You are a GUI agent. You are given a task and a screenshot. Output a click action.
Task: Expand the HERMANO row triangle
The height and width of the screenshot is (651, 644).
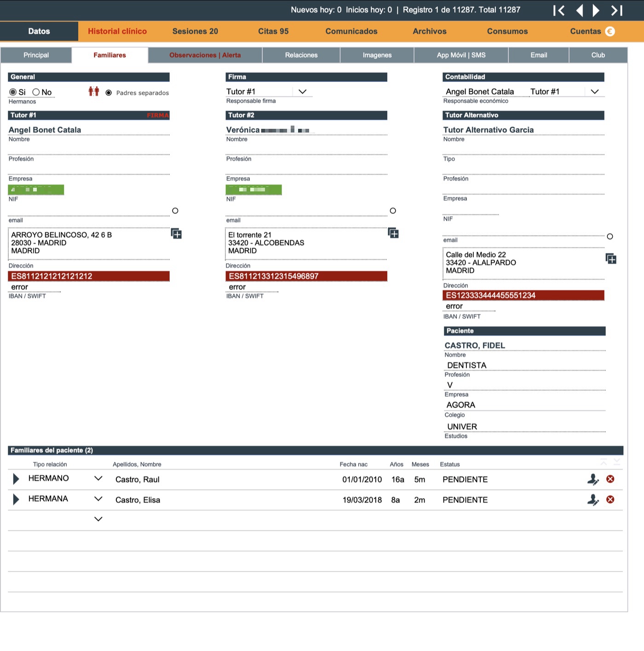coord(16,479)
